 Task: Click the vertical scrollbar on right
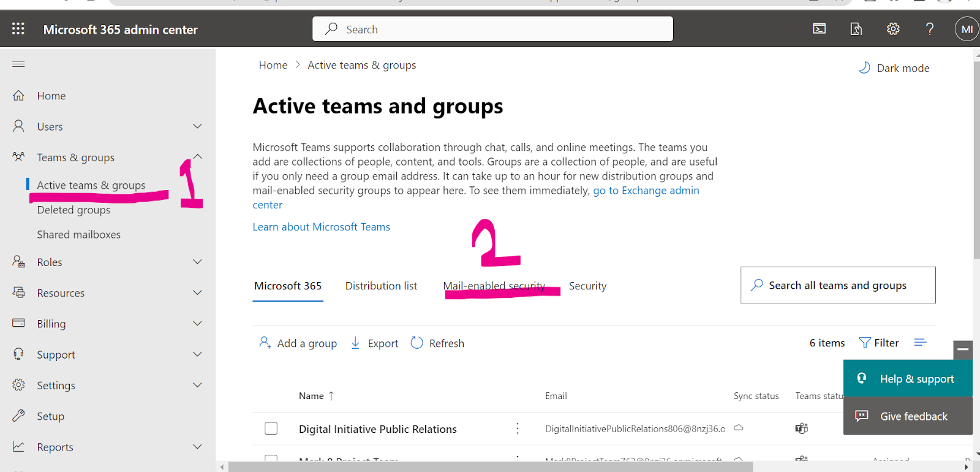(976, 159)
